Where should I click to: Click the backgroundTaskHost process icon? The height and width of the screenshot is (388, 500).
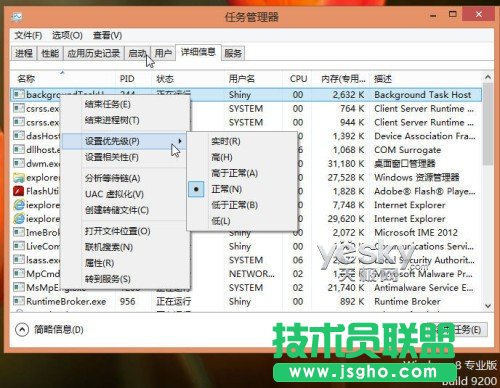[19, 95]
